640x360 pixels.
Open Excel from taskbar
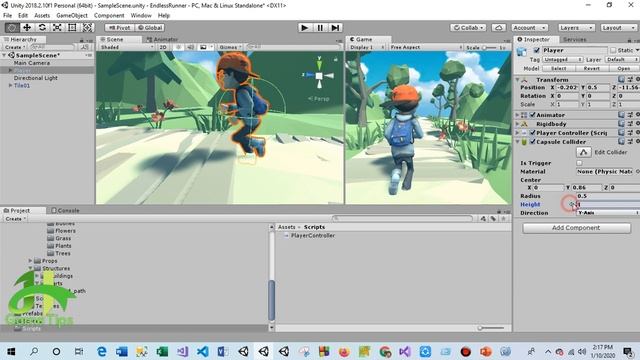pos(162,351)
